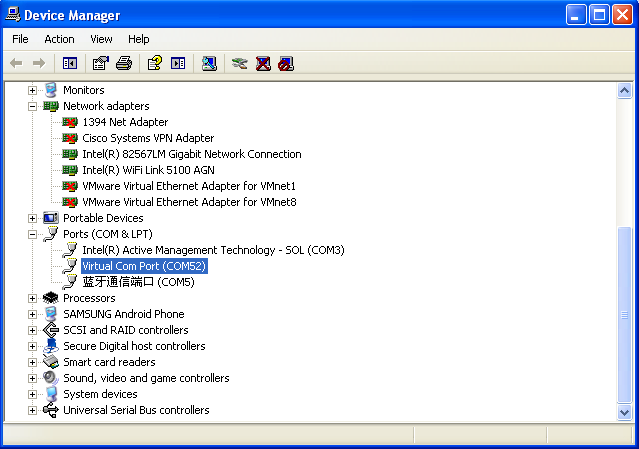Select VMware Virtual Ethernet Adapter for VMnet1
639x449 pixels.
tap(189, 186)
